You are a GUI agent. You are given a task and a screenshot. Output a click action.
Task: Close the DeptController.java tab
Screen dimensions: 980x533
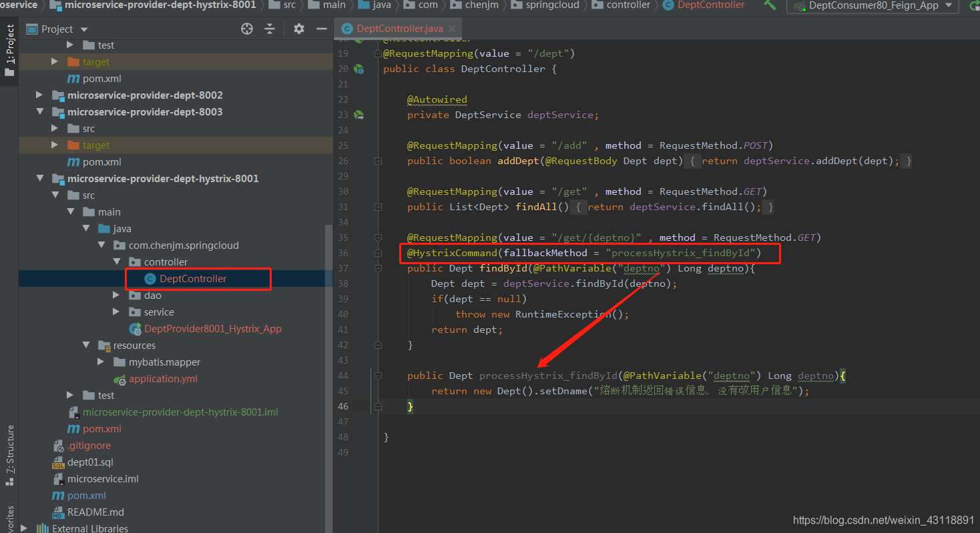[x=453, y=29]
